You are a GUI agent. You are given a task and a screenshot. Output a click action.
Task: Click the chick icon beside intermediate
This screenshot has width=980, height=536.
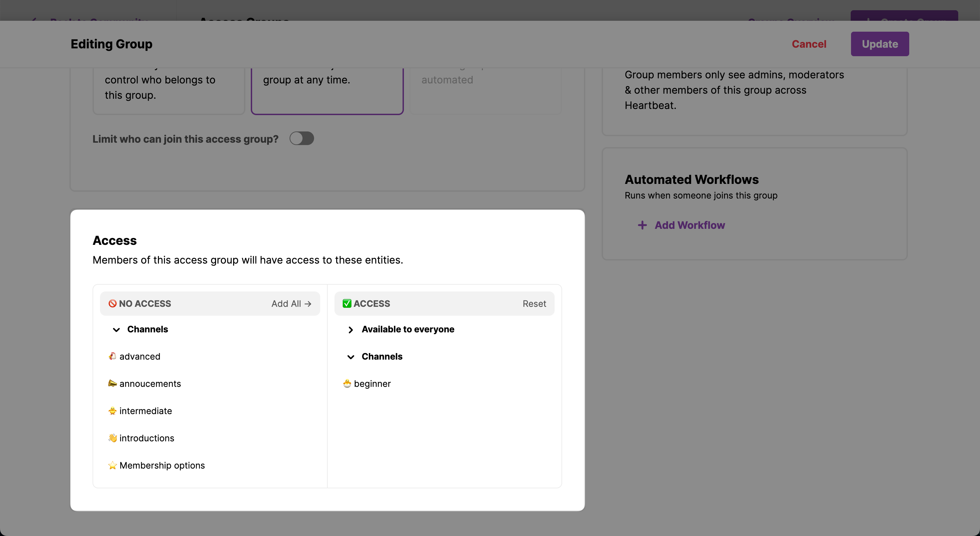(112, 411)
